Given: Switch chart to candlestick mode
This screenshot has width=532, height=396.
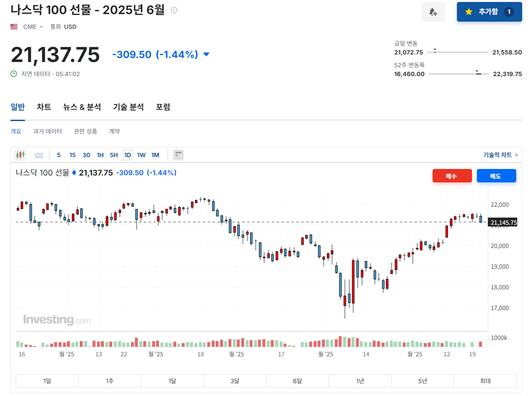Looking at the screenshot, I should (x=20, y=155).
